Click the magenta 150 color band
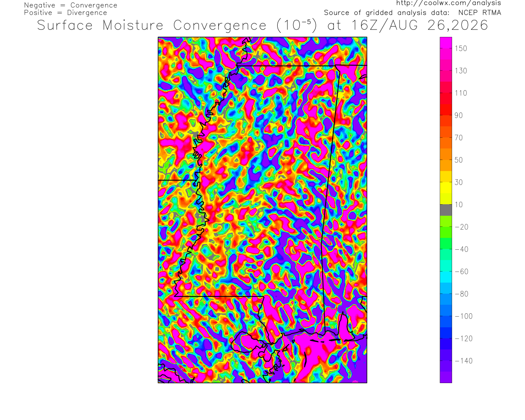 click(x=446, y=48)
